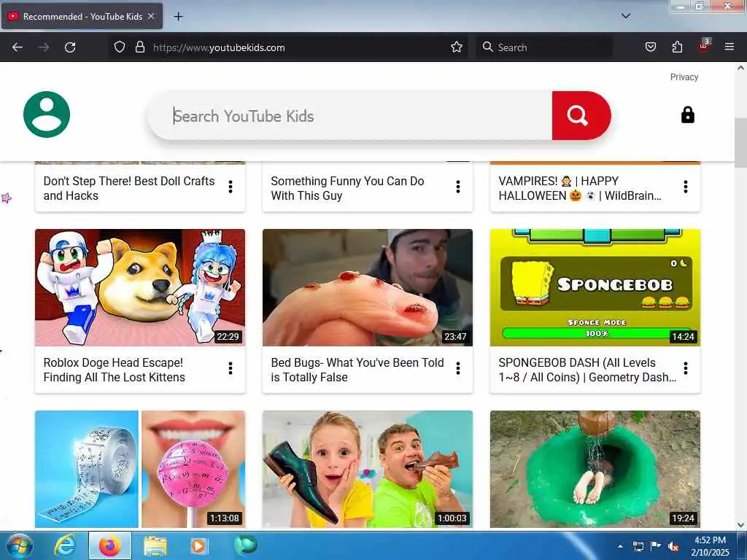This screenshot has width=747, height=560.
Task: Launch Internet Explorer from taskbar
Action: [65, 545]
